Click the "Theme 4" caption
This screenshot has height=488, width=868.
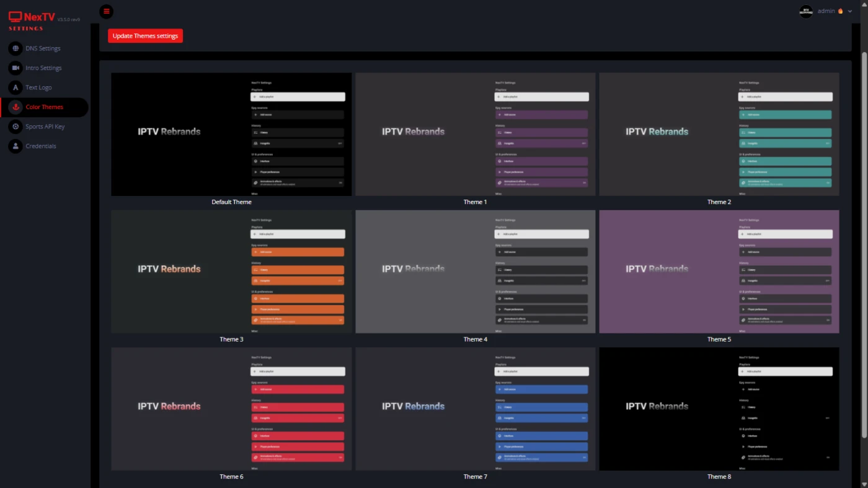[x=476, y=339]
